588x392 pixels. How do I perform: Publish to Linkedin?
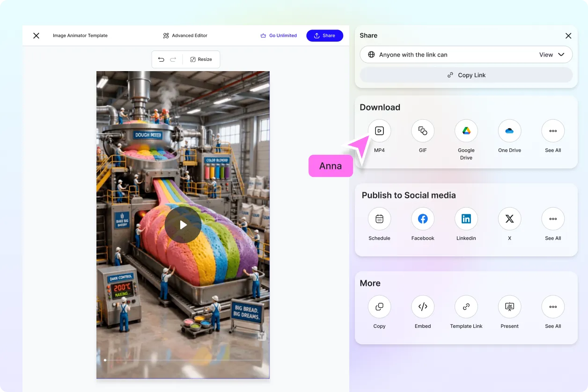click(x=466, y=219)
